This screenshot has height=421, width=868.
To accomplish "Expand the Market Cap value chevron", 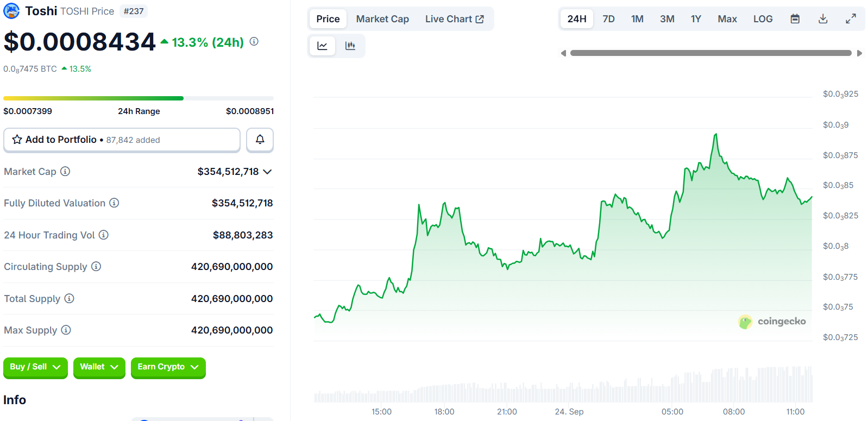I will (267, 172).
